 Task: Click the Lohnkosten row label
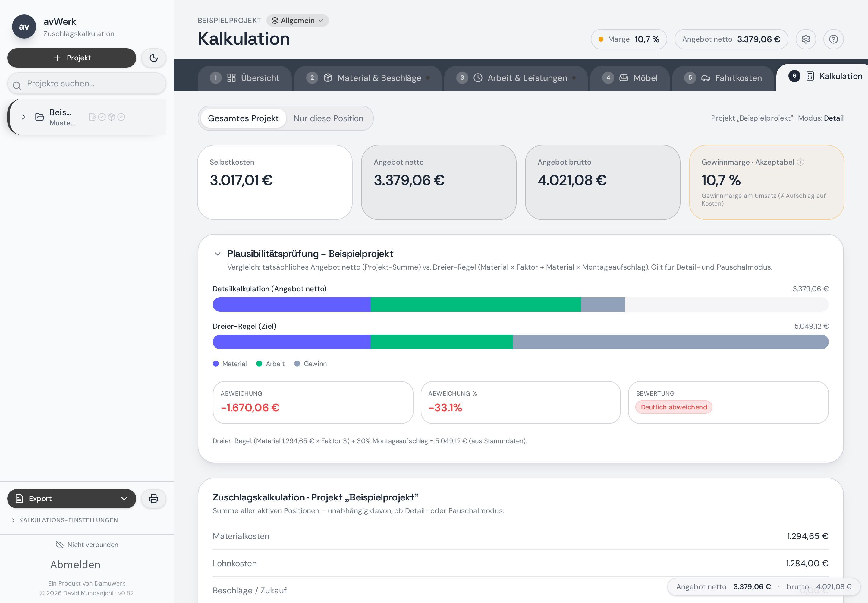tap(234, 563)
